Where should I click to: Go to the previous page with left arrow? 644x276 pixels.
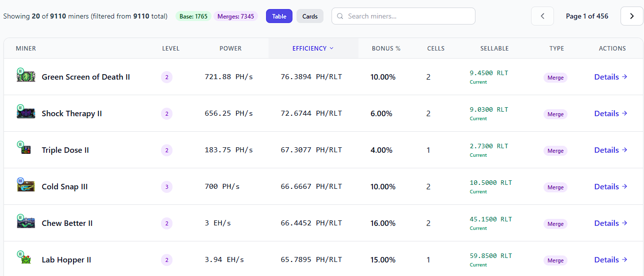[x=542, y=16]
